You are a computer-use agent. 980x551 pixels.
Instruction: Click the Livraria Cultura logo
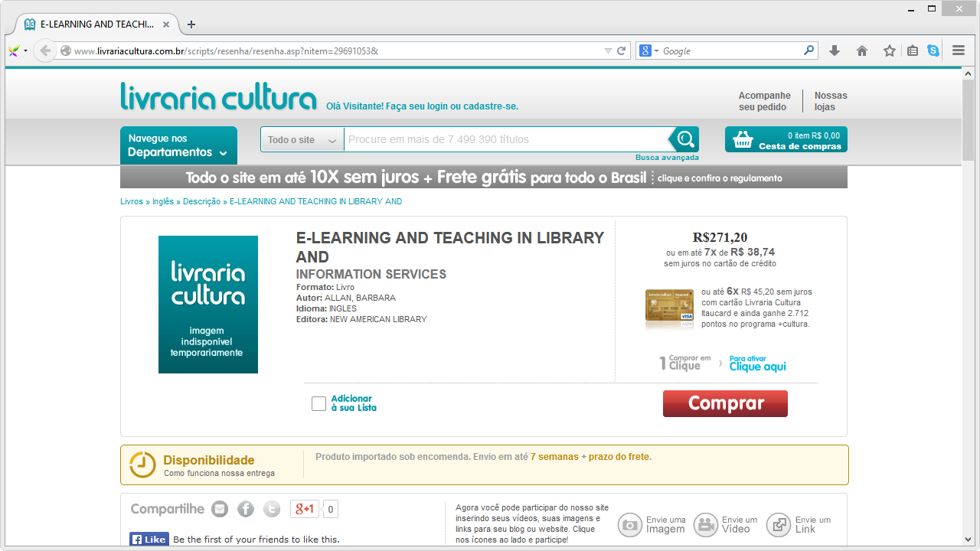pos(218,97)
